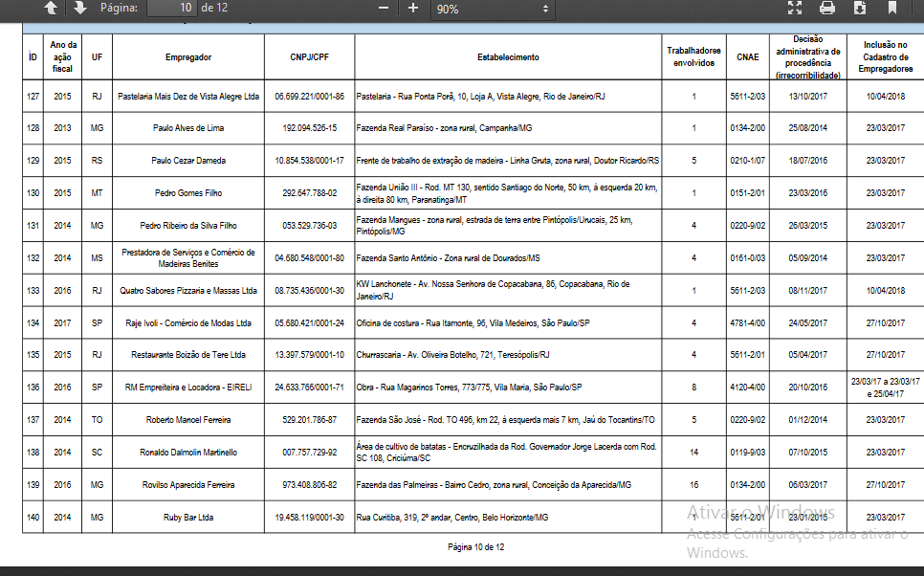Click CNPJ '13.397.579/0001-10'

coord(309,355)
